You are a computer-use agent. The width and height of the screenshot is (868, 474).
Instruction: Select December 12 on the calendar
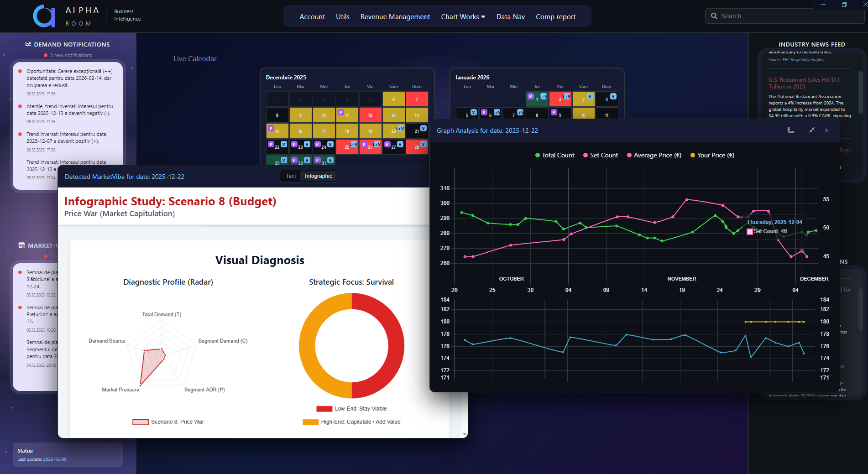coord(371,115)
